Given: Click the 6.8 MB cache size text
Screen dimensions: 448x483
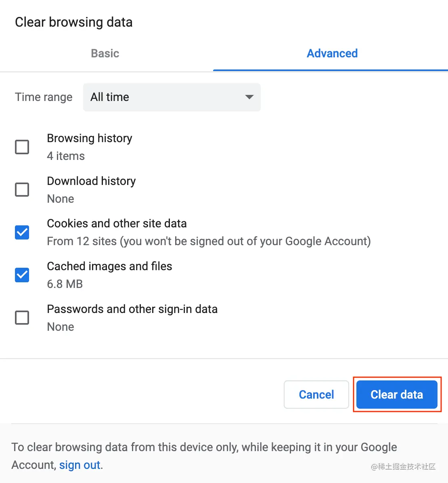Looking at the screenshot, I should tap(65, 284).
